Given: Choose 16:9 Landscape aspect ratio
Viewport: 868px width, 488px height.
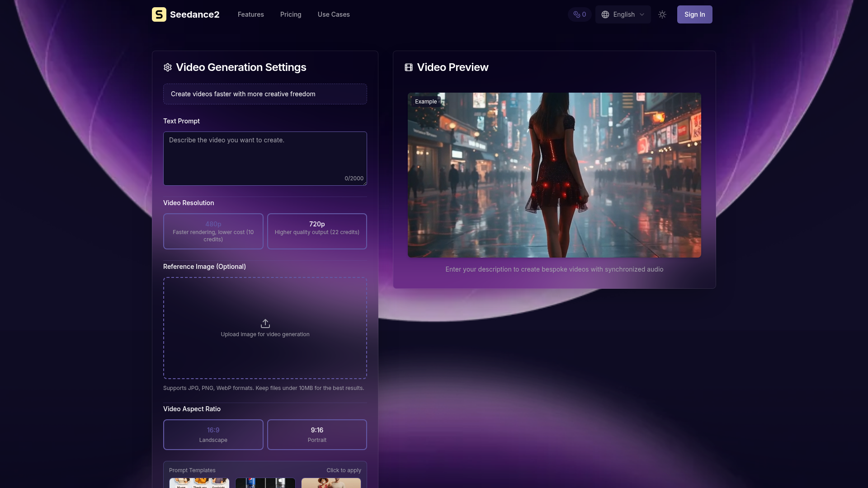Looking at the screenshot, I should click(x=213, y=434).
